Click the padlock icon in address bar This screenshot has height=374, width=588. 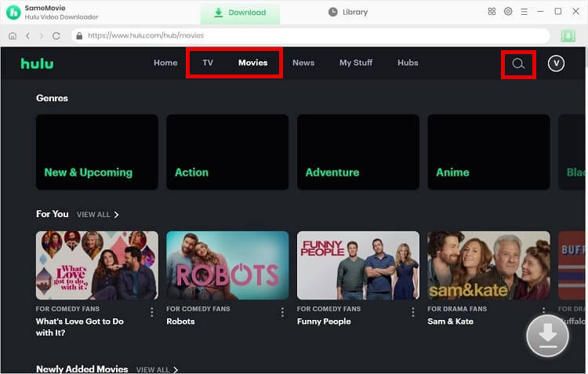click(79, 35)
